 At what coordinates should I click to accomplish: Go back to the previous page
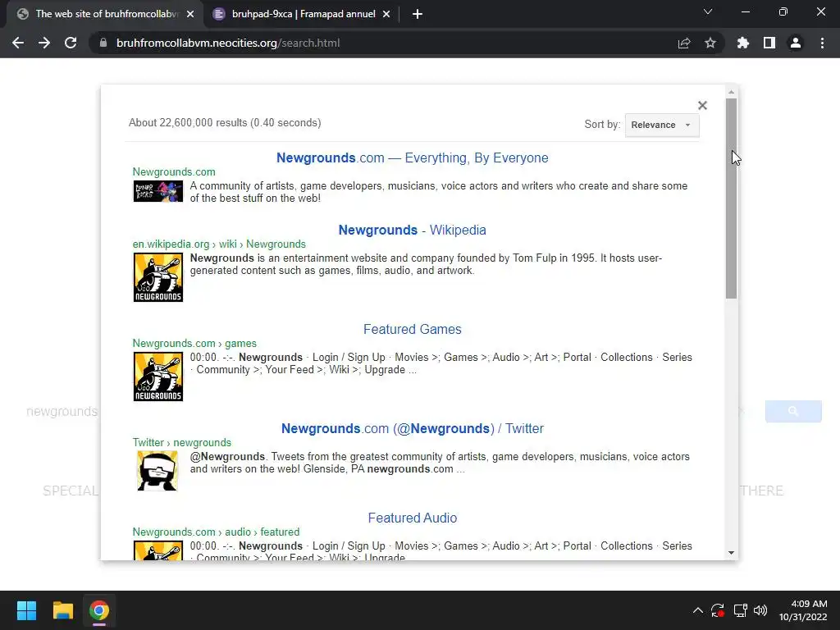point(18,43)
